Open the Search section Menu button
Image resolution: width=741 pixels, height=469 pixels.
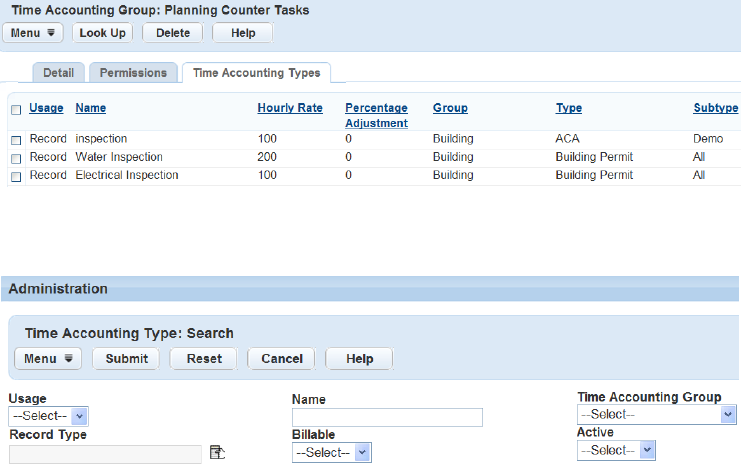[48, 359]
